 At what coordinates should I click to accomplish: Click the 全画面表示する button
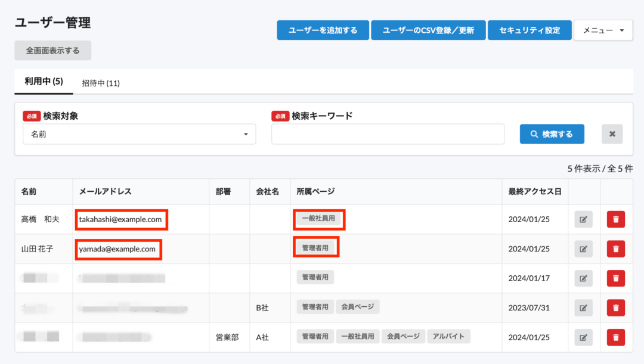[x=52, y=50]
